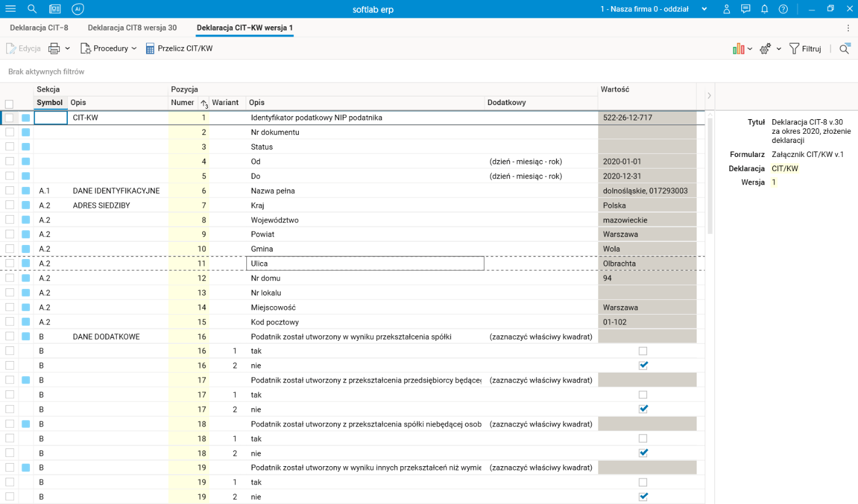Switch to the Deklaracja CIT-8 tab
Screen dimensions: 858x504
pos(39,28)
